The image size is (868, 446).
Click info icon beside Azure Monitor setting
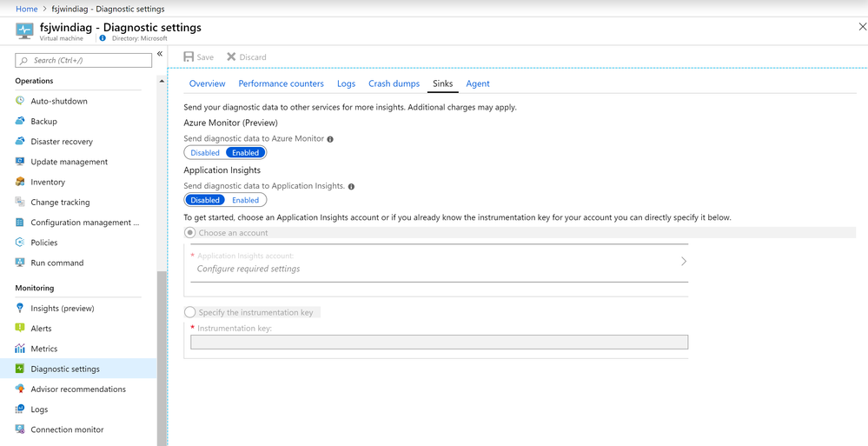(330, 140)
